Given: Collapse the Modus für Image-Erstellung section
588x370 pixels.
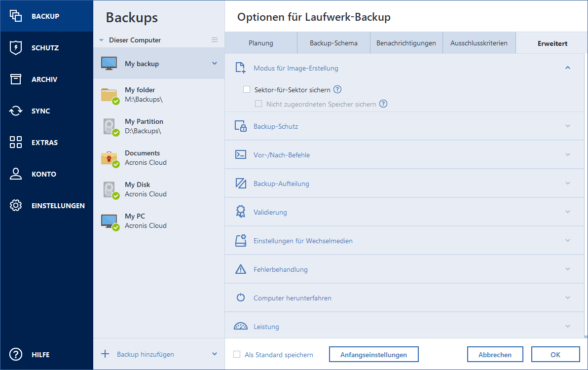Looking at the screenshot, I should tap(567, 68).
